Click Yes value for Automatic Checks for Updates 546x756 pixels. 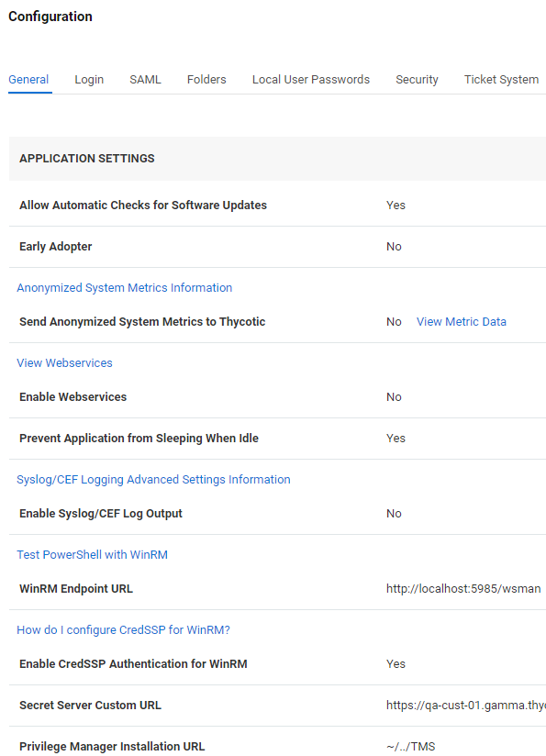click(396, 206)
